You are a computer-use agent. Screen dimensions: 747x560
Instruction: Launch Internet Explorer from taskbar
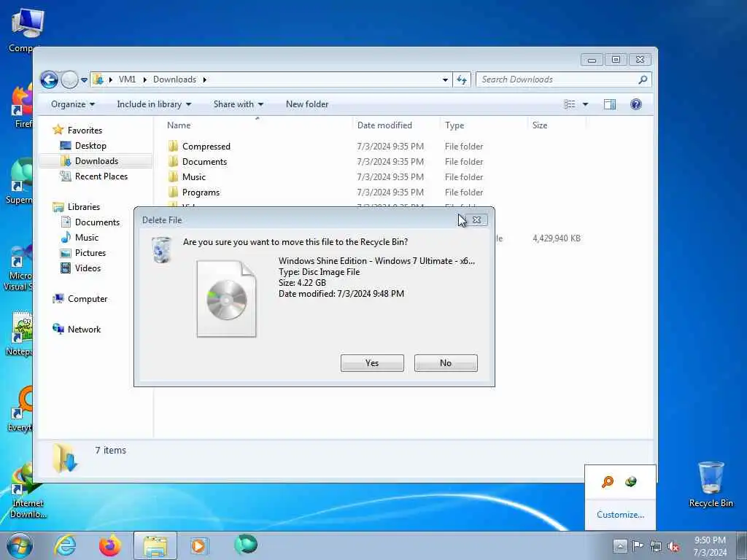click(x=65, y=545)
